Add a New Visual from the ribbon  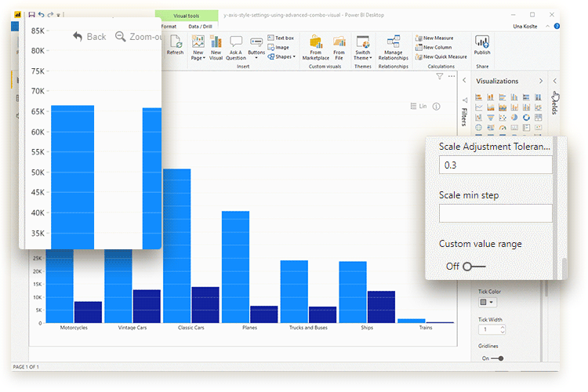(216, 47)
